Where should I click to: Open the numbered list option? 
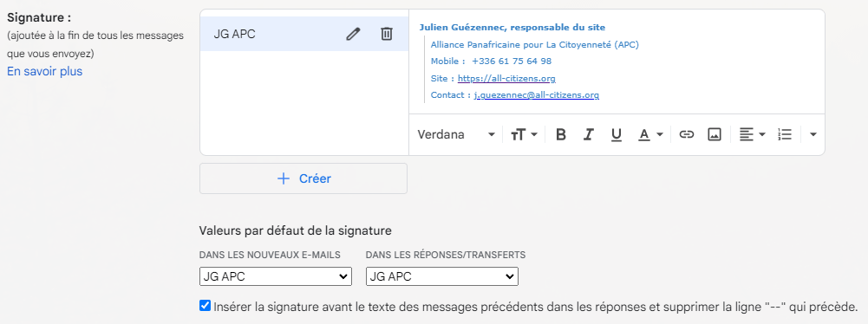coord(785,134)
